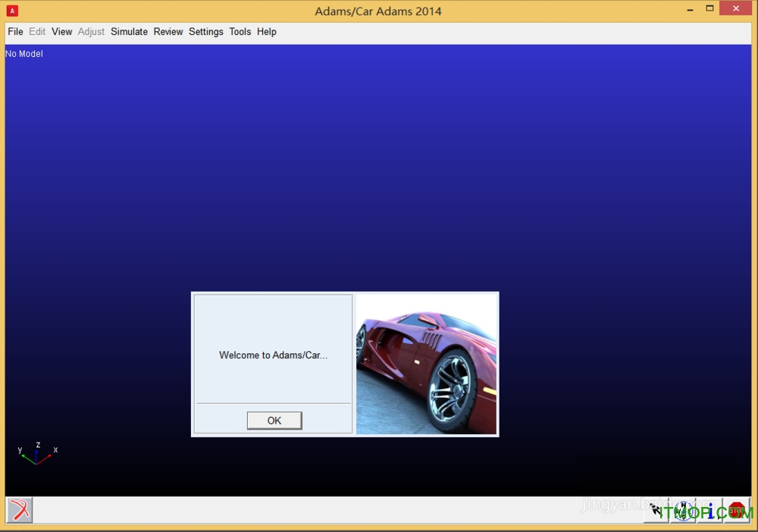
Task: Open the compass view orientation tool
Action: point(683,510)
